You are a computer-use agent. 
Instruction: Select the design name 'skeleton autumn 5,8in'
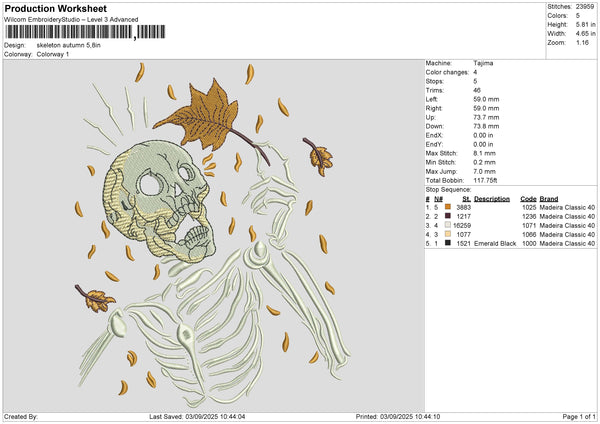[x=70, y=45]
